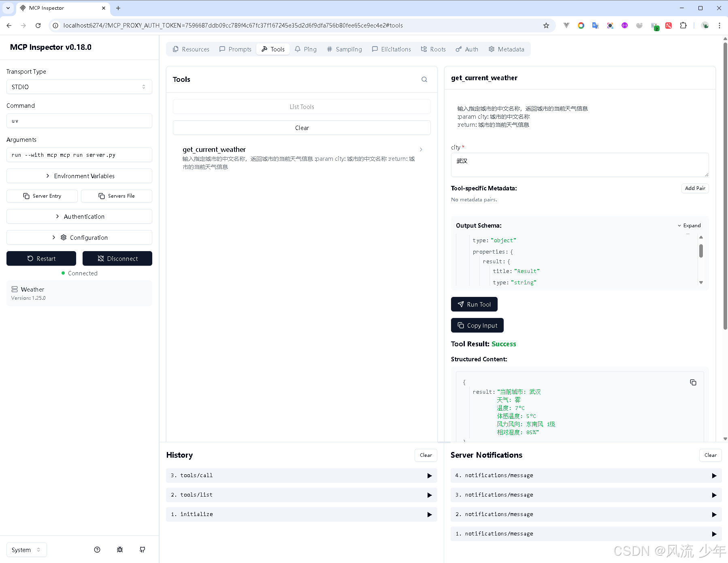Image resolution: width=728 pixels, height=563 pixels.
Task: Restart the server connection
Action: [x=41, y=259]
